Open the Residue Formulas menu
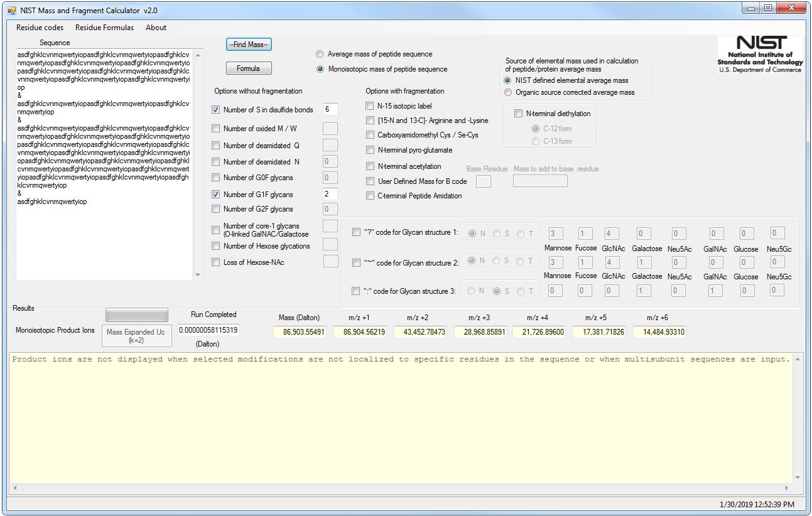812x516 pixels. point(104,28)
